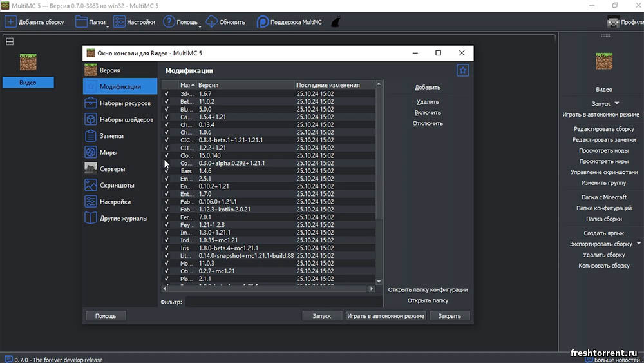Click the Patreon support MultiMC icon
Viewport: 644px width, 363px height.
[263, 22]
